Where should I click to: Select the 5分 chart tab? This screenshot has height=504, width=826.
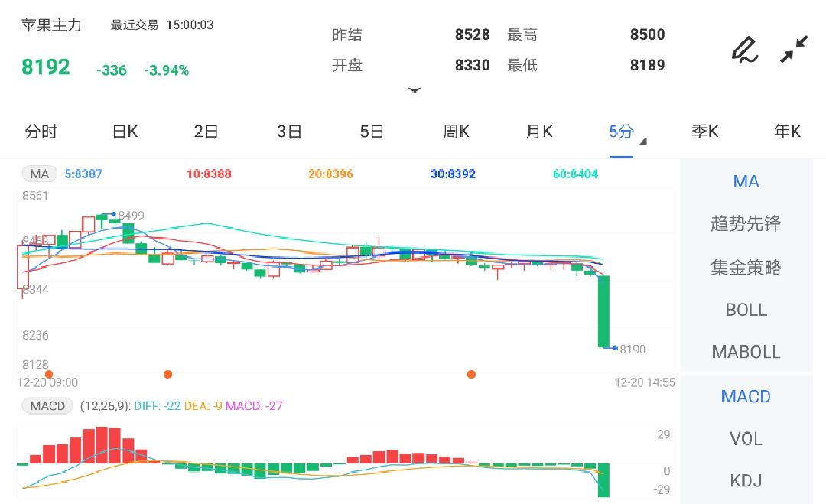click(622, 132)
